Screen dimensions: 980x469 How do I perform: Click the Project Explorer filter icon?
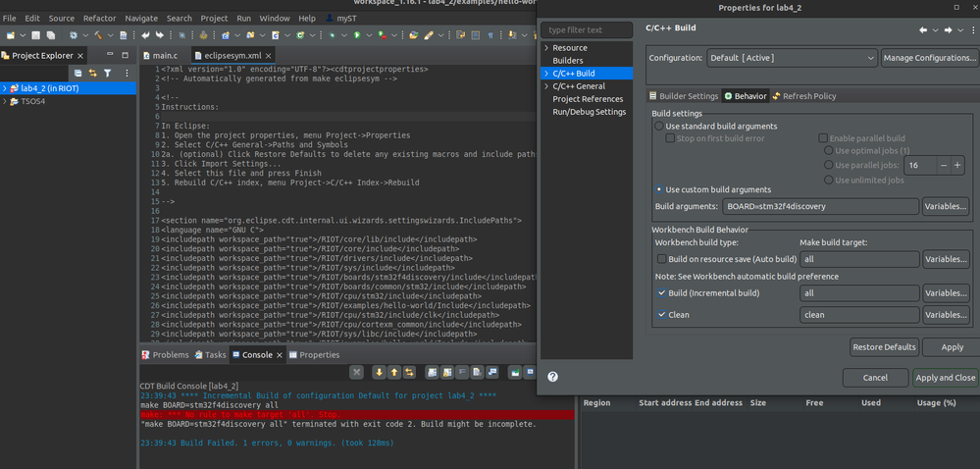pos(109,74)
